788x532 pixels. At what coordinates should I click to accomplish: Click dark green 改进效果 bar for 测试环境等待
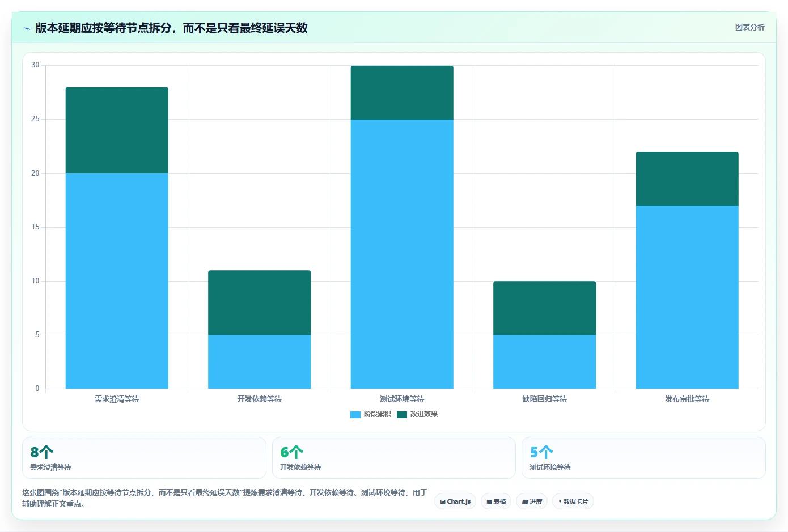click(402, 92)
